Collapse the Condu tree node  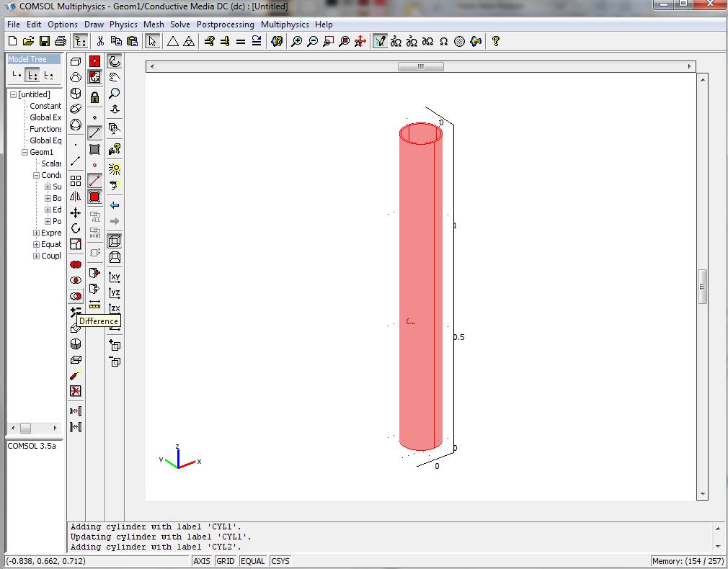pos(36,176)
